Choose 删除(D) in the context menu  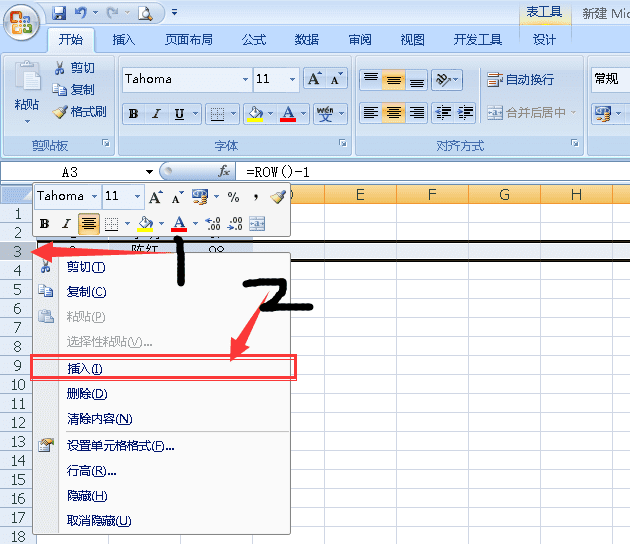click(x=162, y=394)
